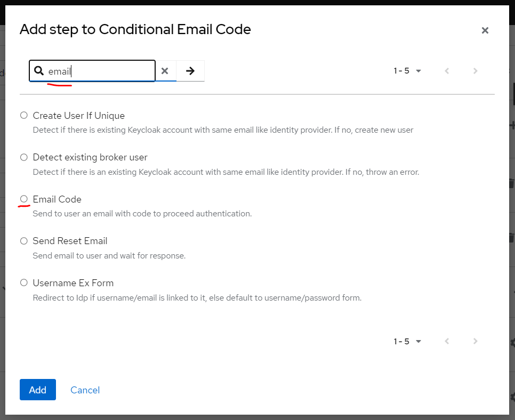Viewport: 515px width, 420px height.
Task: Click the blue Add button
Action: point(37,390)
